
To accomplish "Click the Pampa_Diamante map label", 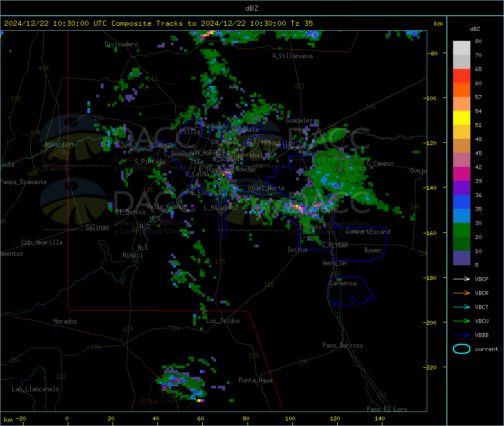I will click(x=24, y=182).
